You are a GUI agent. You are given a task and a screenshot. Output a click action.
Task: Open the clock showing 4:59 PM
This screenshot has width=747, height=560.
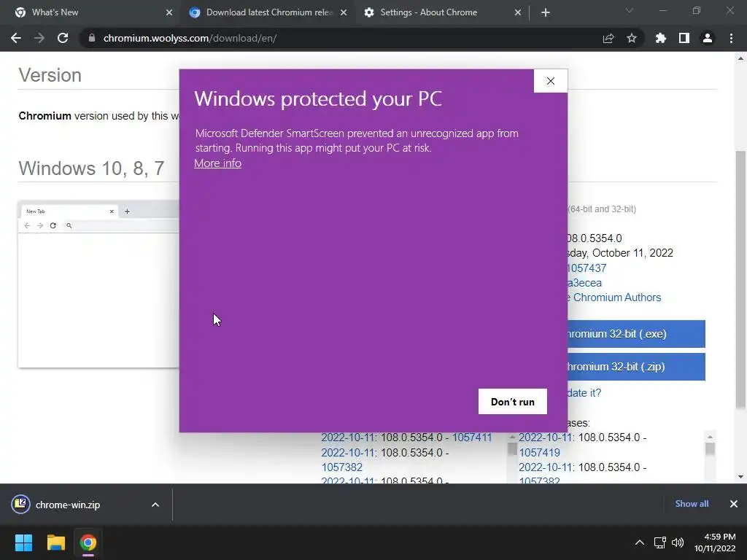(715, 542)
